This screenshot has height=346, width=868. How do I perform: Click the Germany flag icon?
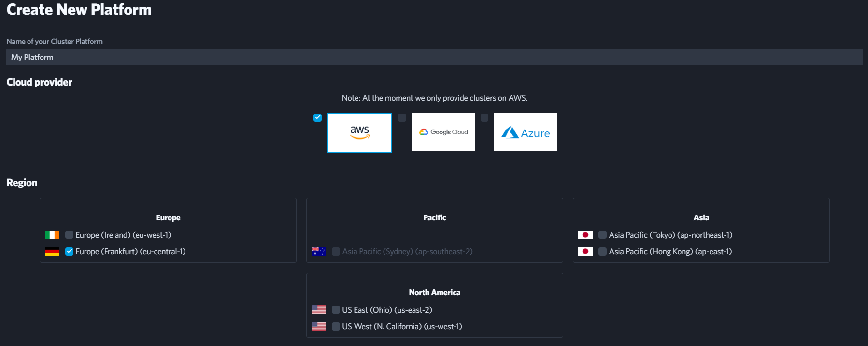[52, 251]
